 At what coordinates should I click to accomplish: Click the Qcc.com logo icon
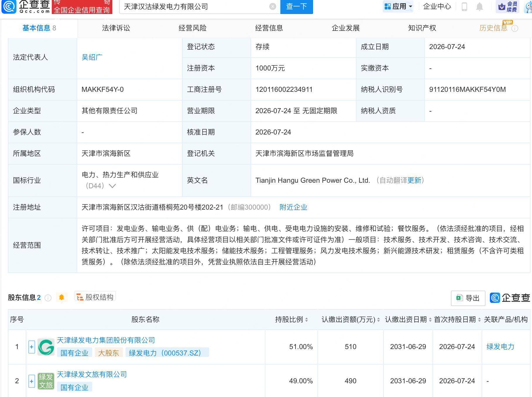9,6
